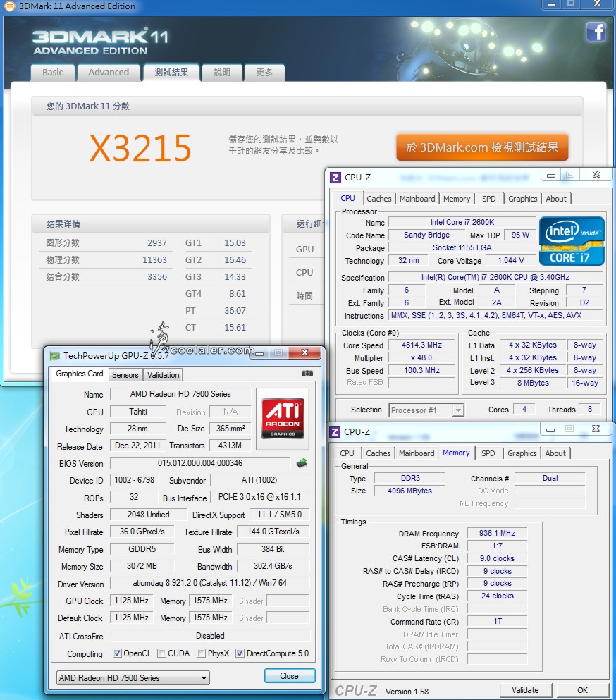
Task: Open Graphics tab in lower CPU-Z window
Action: 522,453
